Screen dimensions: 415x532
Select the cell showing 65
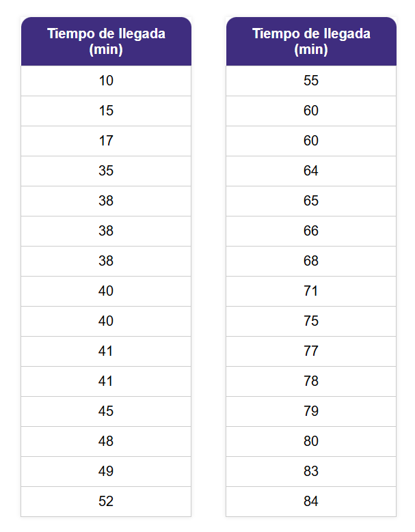click(x=311, y=201)
